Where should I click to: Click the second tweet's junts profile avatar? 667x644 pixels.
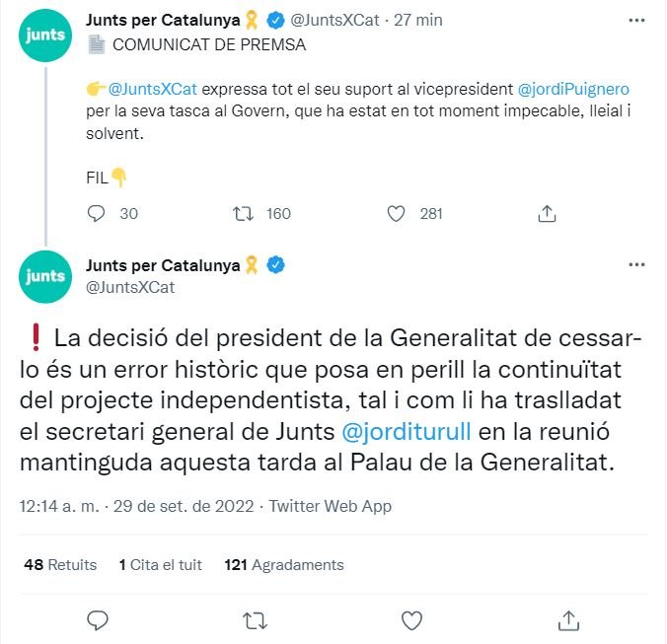pyautogui.click(x=45, y=276)
